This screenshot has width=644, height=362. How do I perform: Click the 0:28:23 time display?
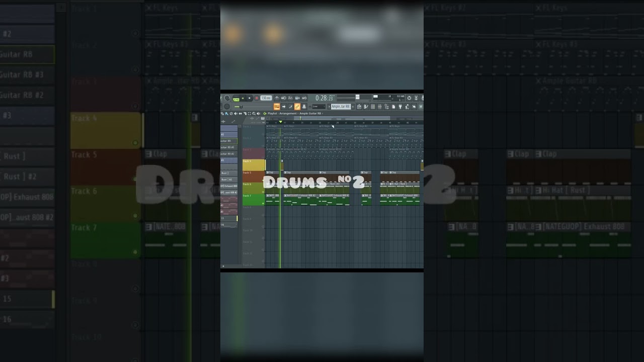pos(325,98)
